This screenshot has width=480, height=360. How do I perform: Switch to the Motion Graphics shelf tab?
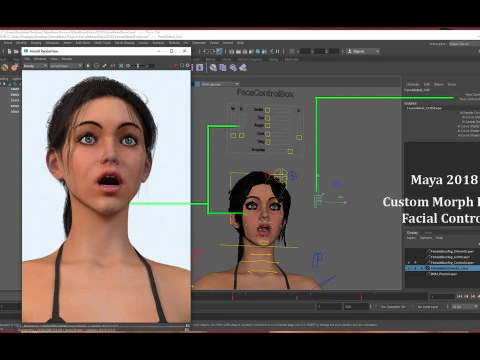click(249, 59)
